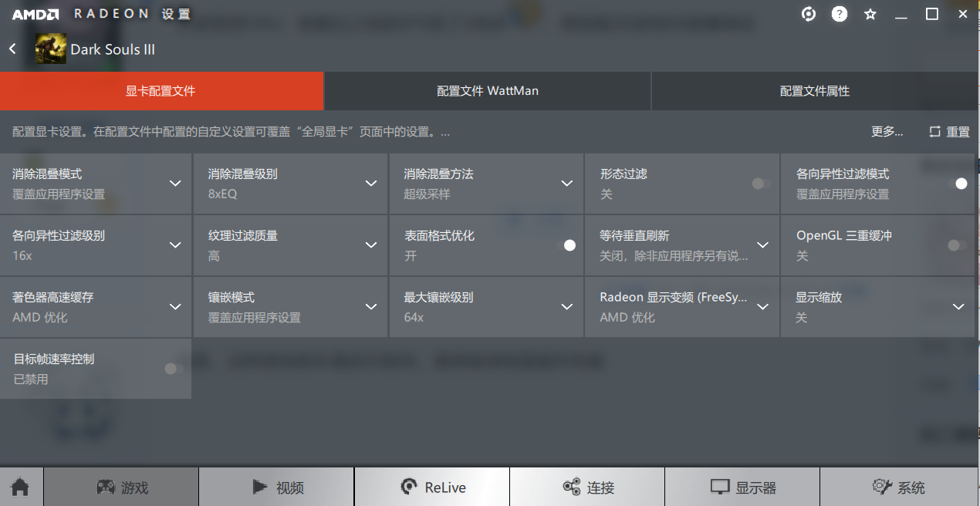
Task: Switch to 配置文件 WattMan tab
Action: 488,91
